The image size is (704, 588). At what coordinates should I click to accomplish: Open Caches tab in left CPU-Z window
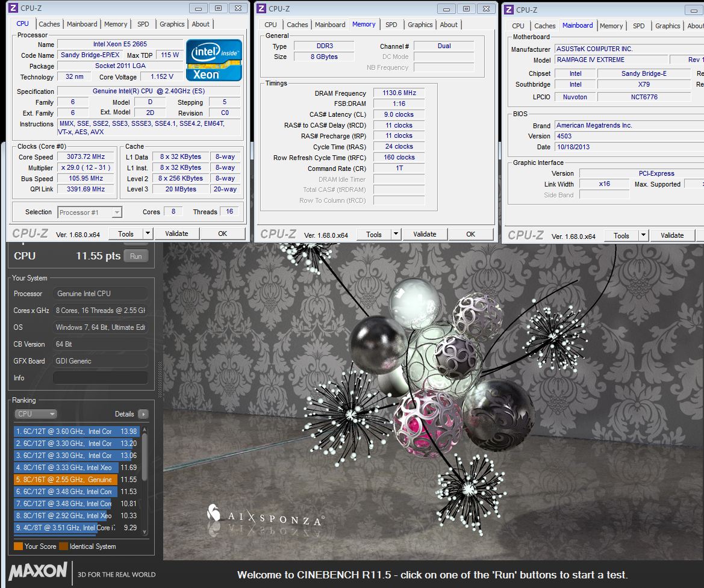[x=49, y=24]
